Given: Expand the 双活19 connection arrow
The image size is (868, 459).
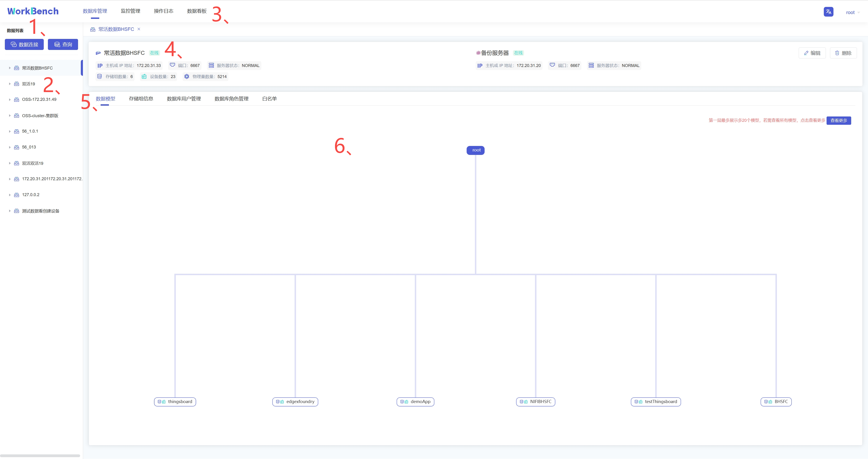Looking at the screenshot, I should tap(10, 84).
